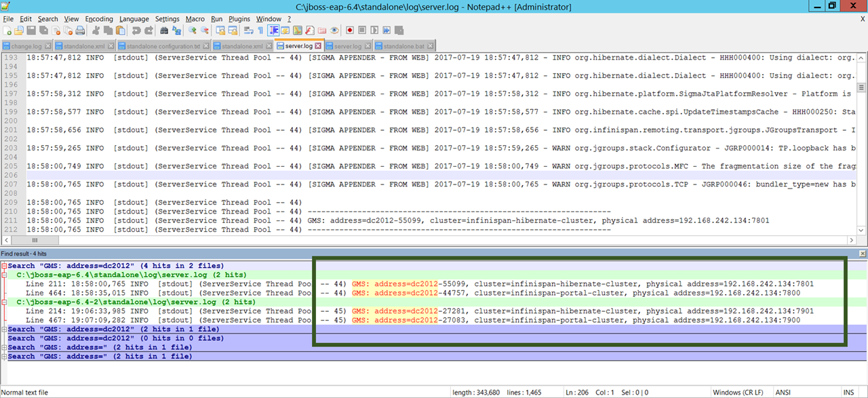The width and height of the screenshot is (868, 398).
Task: Click the Zoom In magnifier icon
Action: pos(193,31)
